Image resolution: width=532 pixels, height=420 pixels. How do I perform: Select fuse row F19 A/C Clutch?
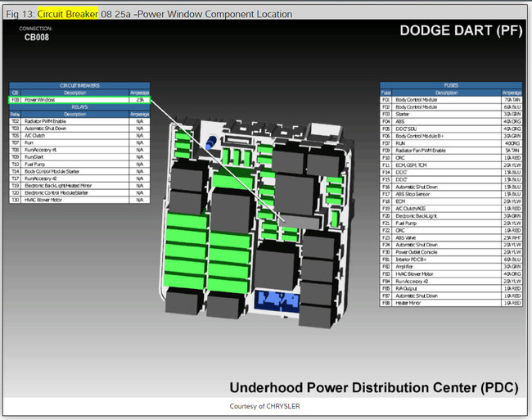click(x=451, y=209)
